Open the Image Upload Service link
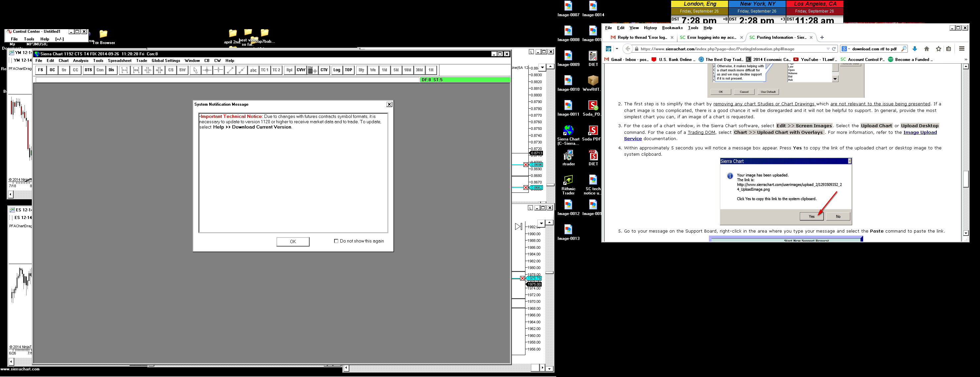Viewport: 980px width, 377px height. 920,133
